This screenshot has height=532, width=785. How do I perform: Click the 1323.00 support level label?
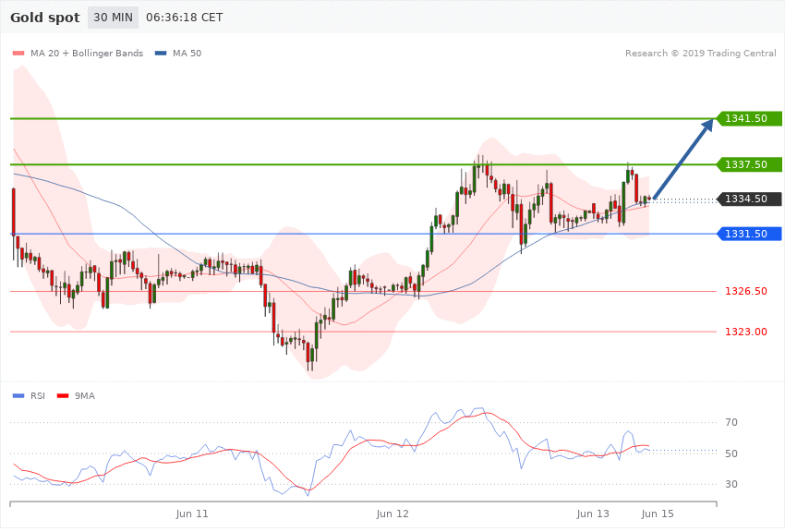click(x=746, y=332)
